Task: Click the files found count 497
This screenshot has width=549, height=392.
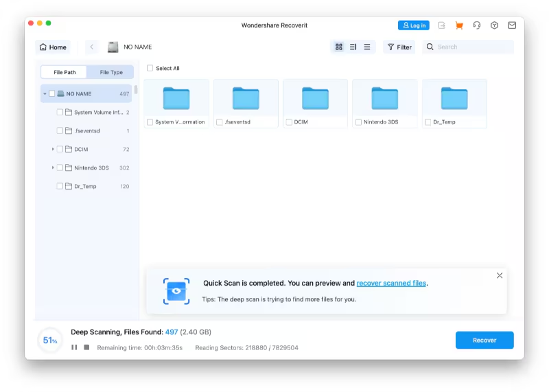Action: 171,332
